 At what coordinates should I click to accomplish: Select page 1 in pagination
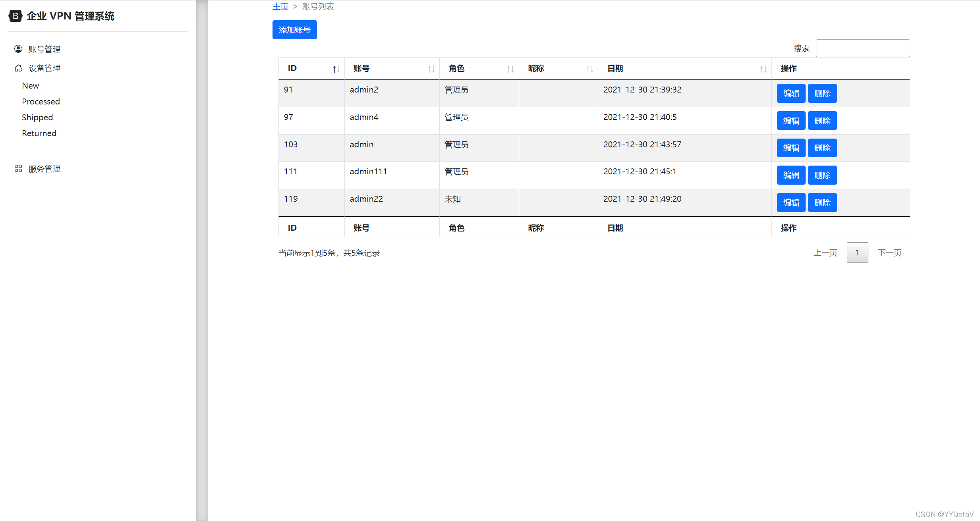[x=857, y=253]
